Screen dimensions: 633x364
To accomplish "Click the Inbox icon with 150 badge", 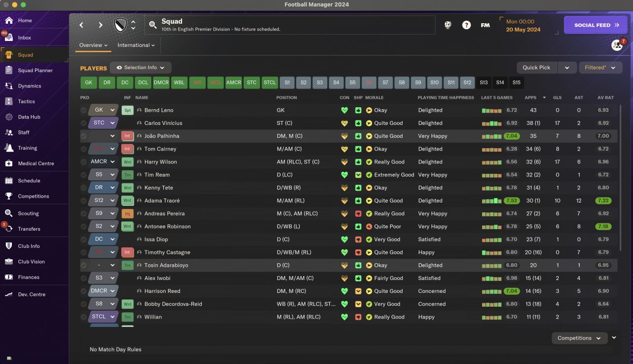I will pos(9,38).
